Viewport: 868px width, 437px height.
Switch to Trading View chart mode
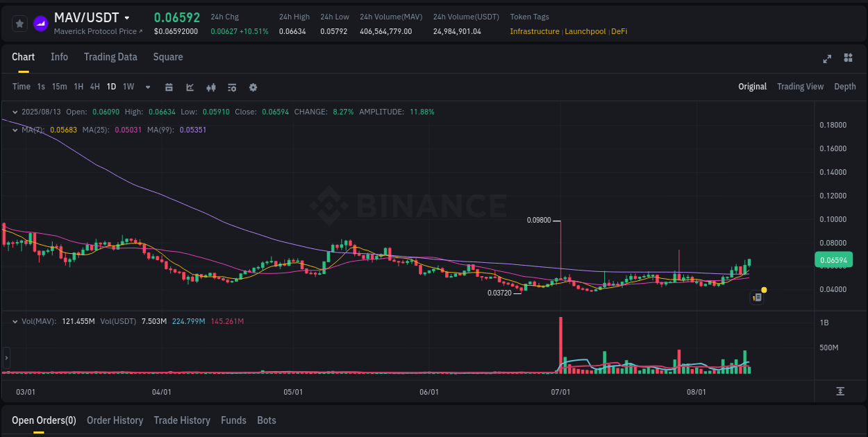pos(800,87)
